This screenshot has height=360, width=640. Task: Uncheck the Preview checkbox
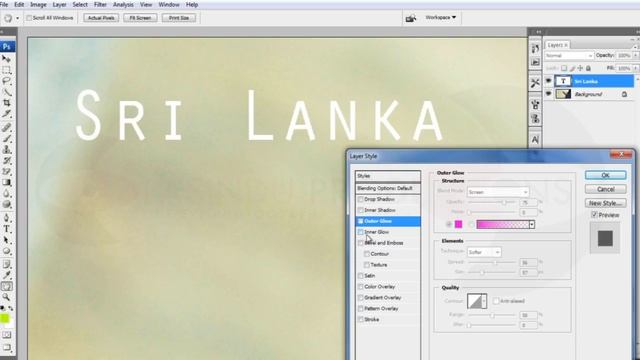coord(594,215)
